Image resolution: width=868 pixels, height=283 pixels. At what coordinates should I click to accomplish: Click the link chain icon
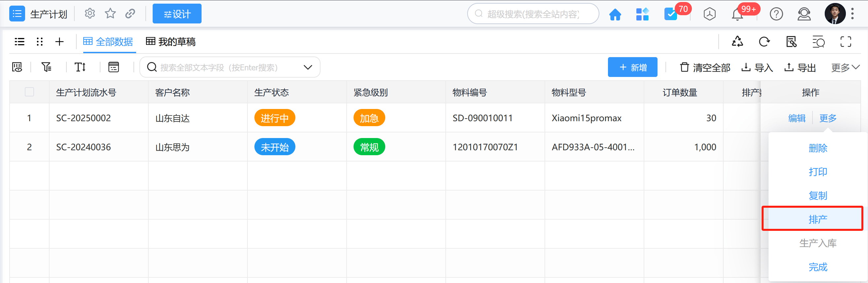(x=130, y=14)
